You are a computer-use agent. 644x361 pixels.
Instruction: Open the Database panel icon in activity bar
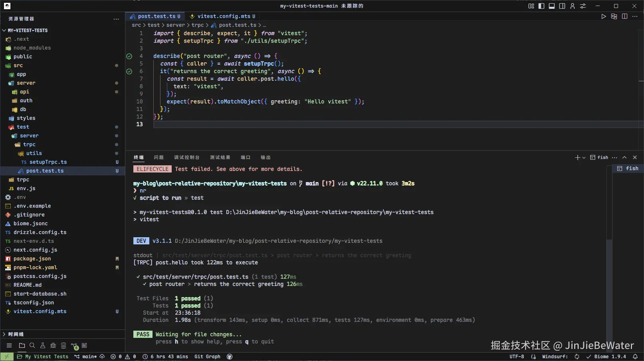click(x=63, y=345)
